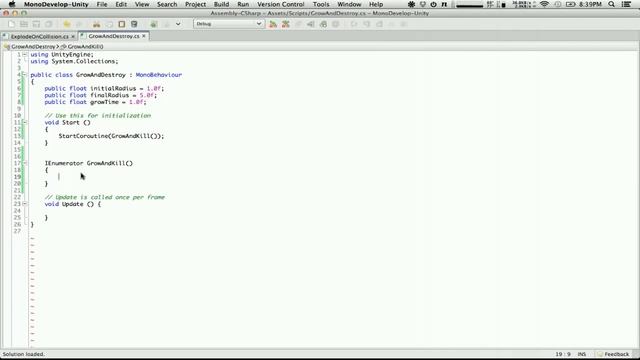Click the StartCoroutine call on line 13
The height and width of the screenshot is (360, 640).
[x=111, y=136]
